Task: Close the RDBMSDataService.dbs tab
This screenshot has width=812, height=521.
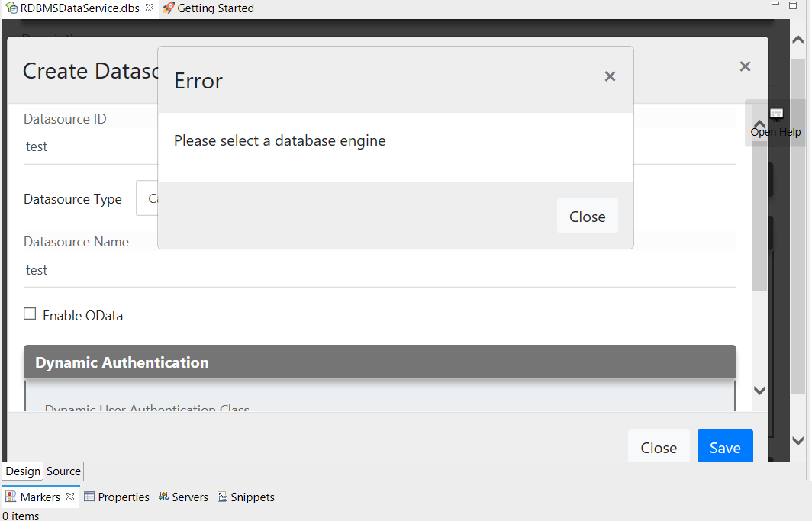Action: click(x=149, y=8)
